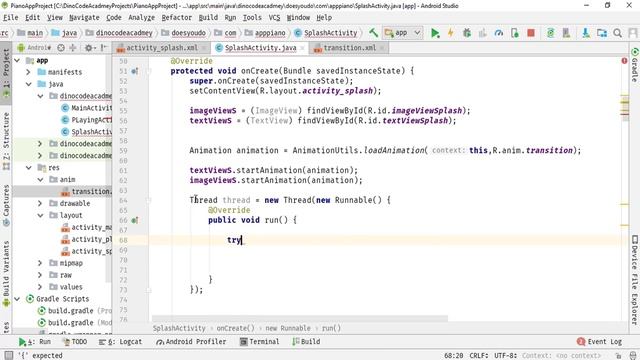Select transition.xml in anim folder

(86, 191)
